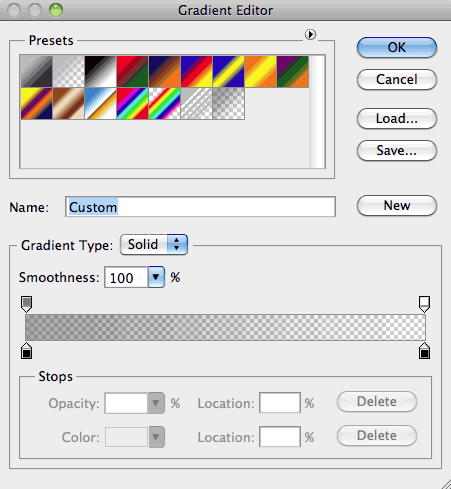Select the transparent stripes gradient preset
This screenshot has height=489, width=451.
pos(196,104)
